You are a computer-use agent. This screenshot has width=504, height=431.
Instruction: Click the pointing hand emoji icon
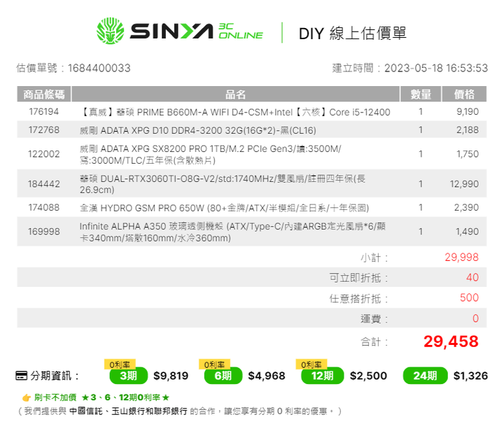coord(27,398)
